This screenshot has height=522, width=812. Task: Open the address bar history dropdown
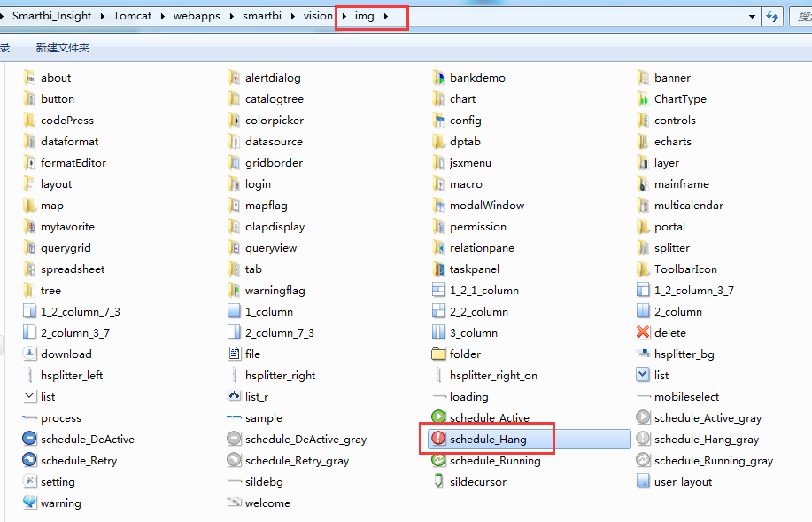coord(752,17)
